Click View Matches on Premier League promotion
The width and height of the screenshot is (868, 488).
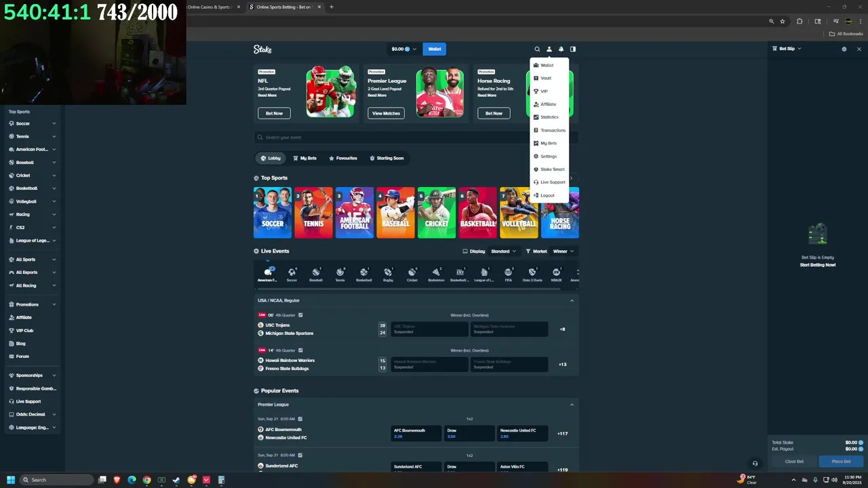pos(386,113)
